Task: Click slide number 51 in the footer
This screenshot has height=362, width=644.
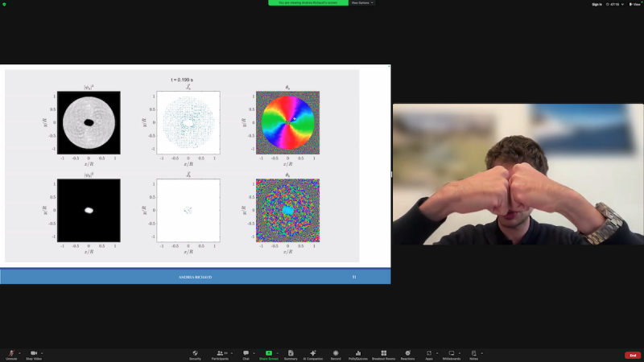Action: click(354, 277)
